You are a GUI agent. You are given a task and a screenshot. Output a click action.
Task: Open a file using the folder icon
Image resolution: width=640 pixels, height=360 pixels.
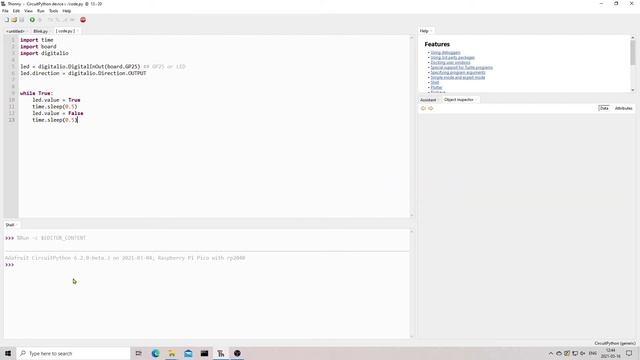14,20
